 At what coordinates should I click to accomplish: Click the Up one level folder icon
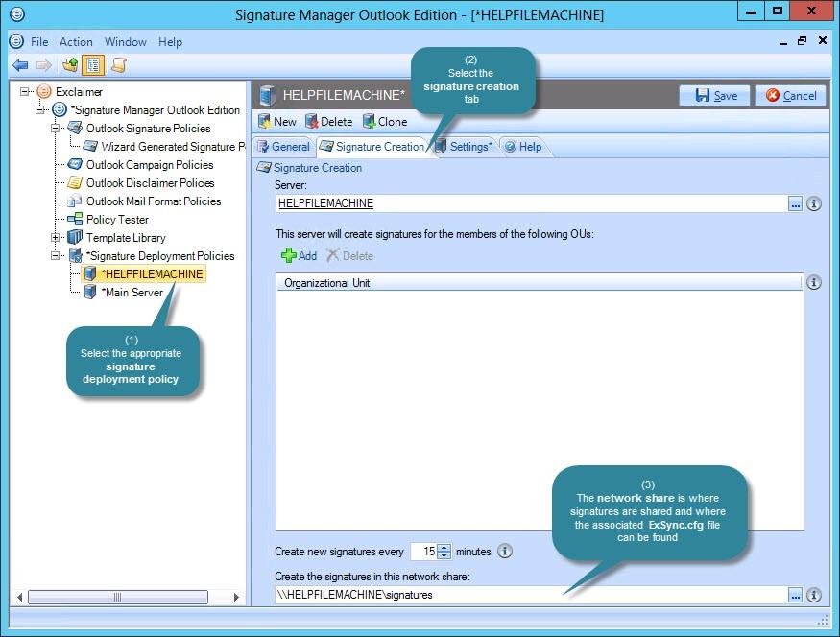click(70, 65)
